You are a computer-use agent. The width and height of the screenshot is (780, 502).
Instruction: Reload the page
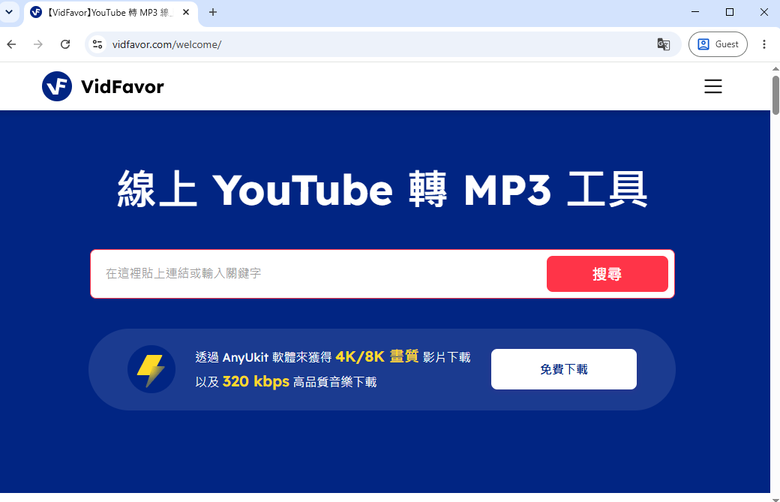[x=65, y=44]
